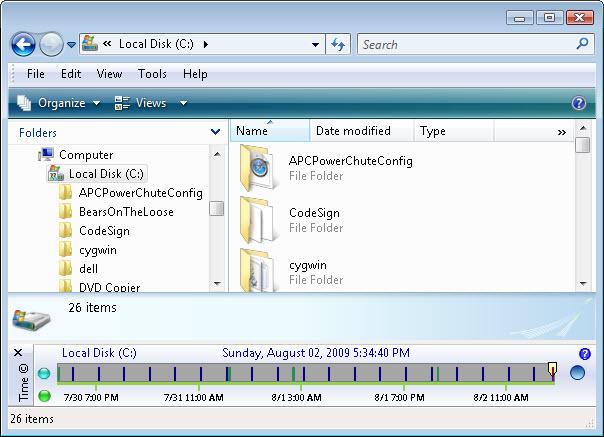
Task: Open the Views dropdown arrow
Action: click(x=183, y=103)
